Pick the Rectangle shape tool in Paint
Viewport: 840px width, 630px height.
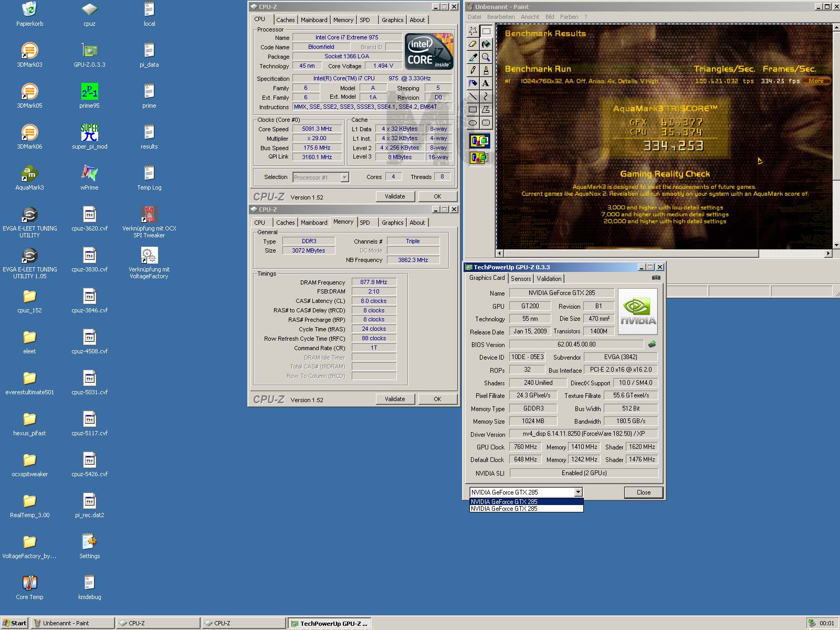[473, 109]
